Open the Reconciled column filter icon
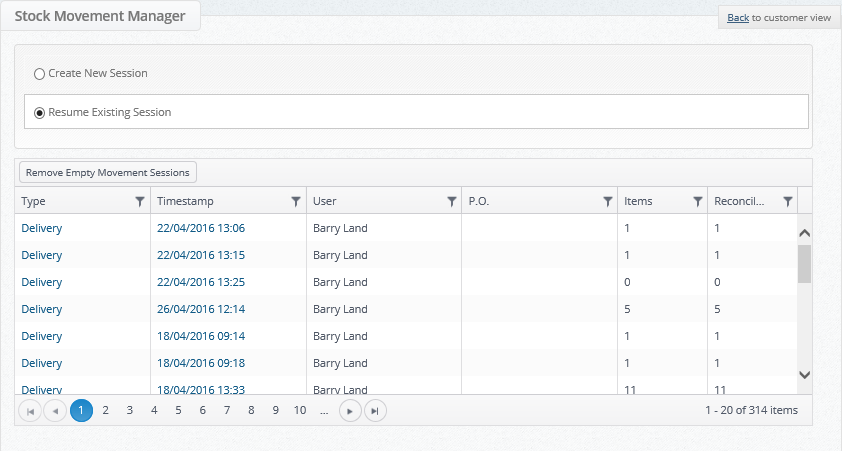842x451 pixels. [788, 201]
